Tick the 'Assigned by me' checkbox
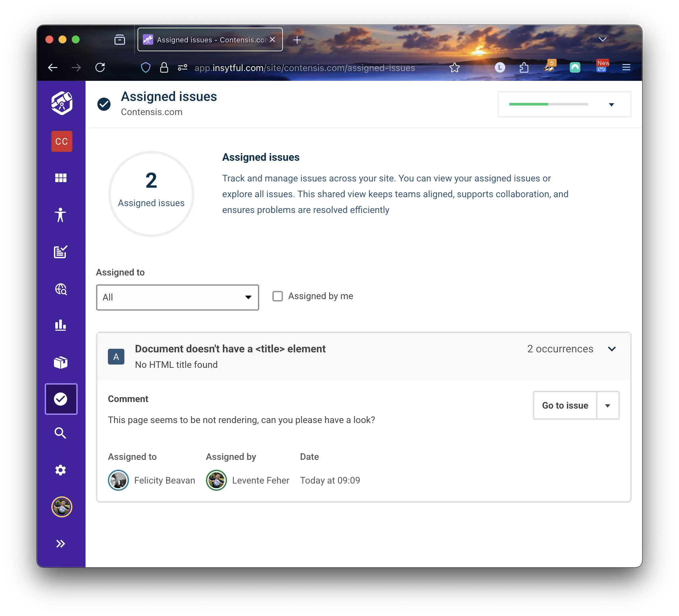Viewport: 679px width, 616px height. [x=278, y=296]
